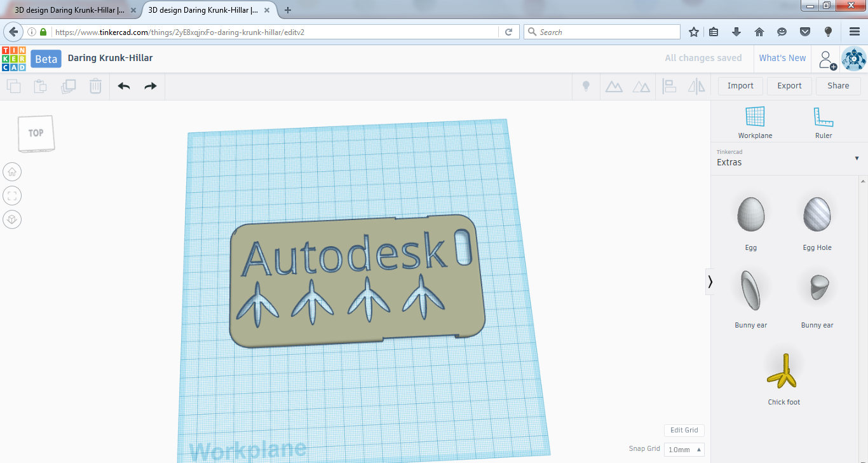Click the green padlock security icon
This screenshot has width=868, height=463.
pyautogui.click(x=43, y=32)
